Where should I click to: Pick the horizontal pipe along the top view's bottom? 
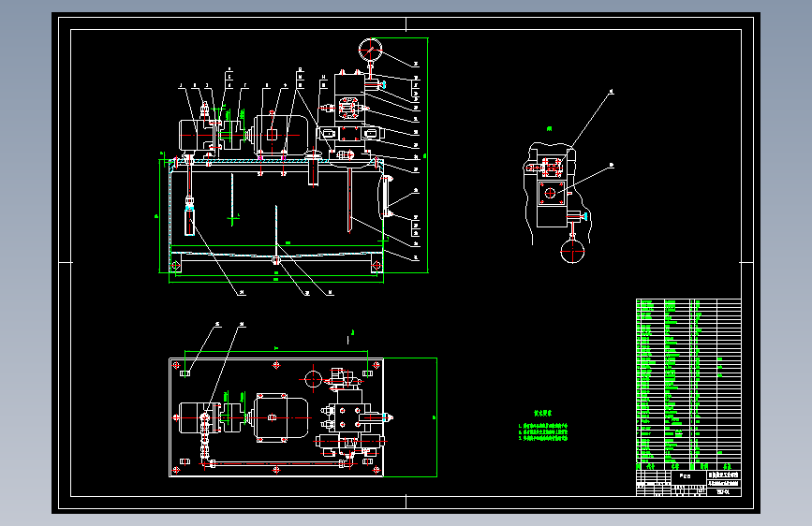coord(276,464)
